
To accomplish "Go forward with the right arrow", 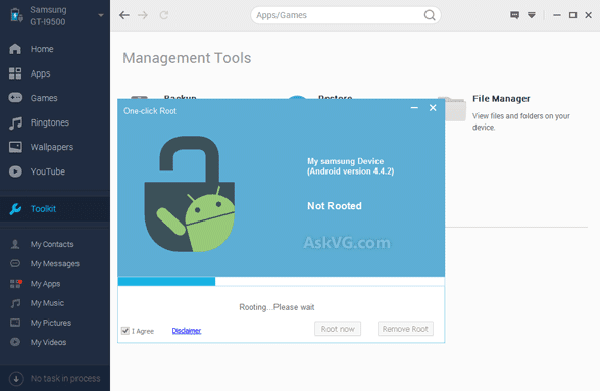I will (143, 15).
